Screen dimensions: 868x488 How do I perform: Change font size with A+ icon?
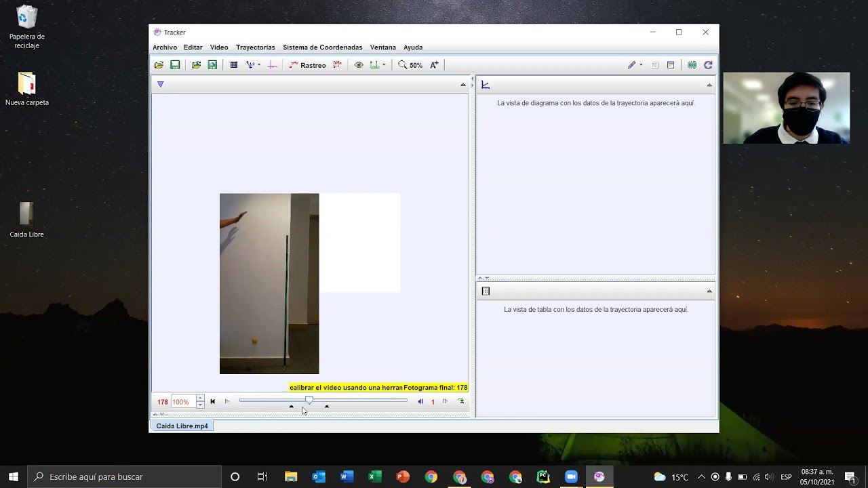[434, 65]
